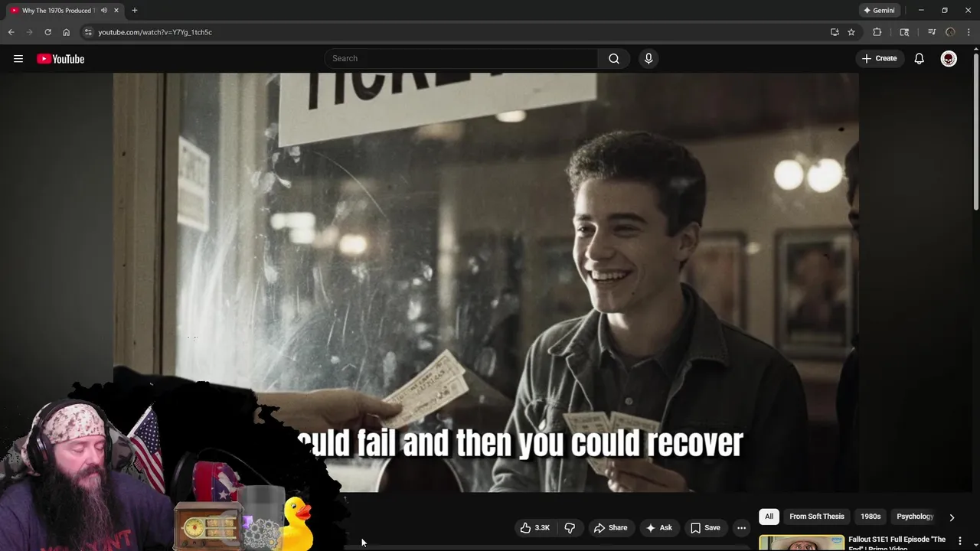Viewport: 980px width, 551px height.
Task: Select the From Soft Thesis chip
Action: click(x=817, y=517)
